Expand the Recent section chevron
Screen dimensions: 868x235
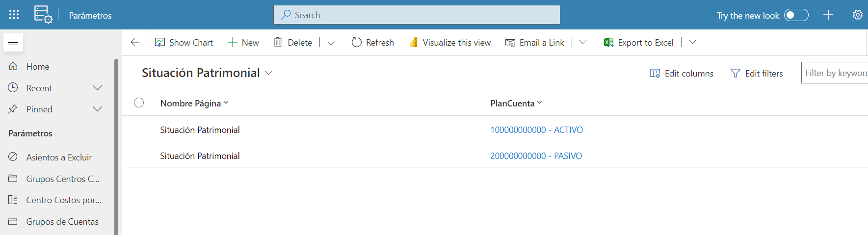(97, 88)
